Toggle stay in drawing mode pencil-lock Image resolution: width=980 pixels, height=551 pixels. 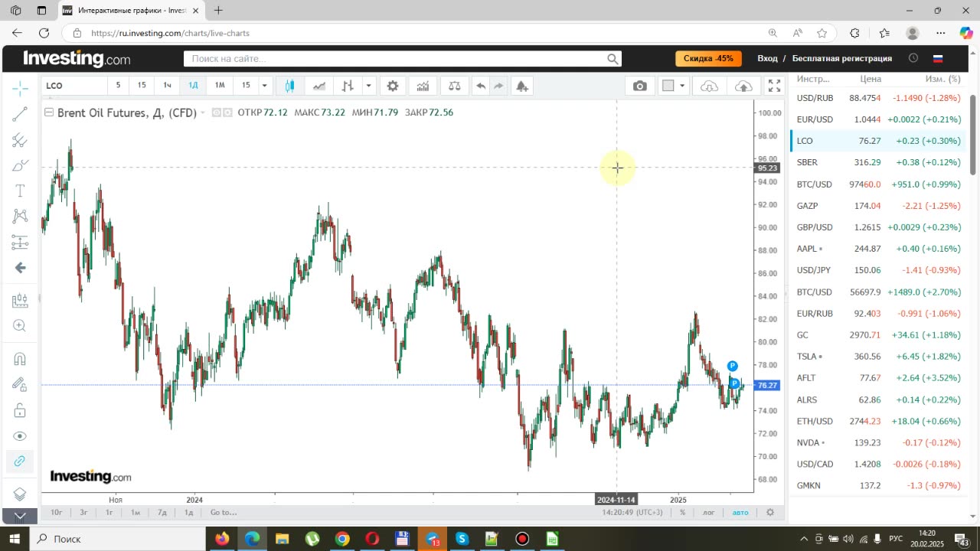pos(20,385)
